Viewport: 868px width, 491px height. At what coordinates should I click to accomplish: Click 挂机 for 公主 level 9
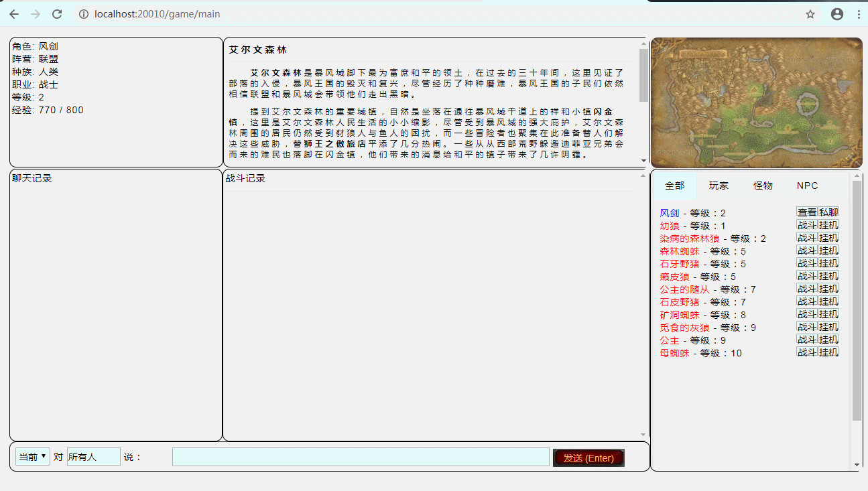coord(828,339)
